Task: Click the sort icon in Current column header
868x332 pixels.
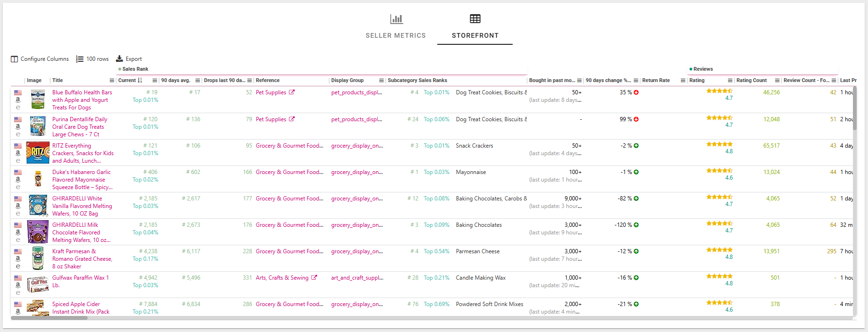Action: [140, 80]
